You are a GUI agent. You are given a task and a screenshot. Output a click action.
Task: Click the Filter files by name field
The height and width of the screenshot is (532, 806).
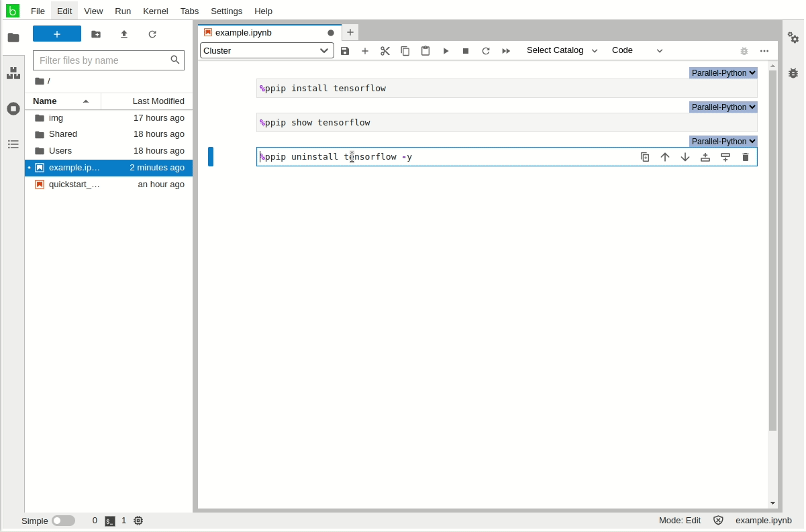coord(101,60)
